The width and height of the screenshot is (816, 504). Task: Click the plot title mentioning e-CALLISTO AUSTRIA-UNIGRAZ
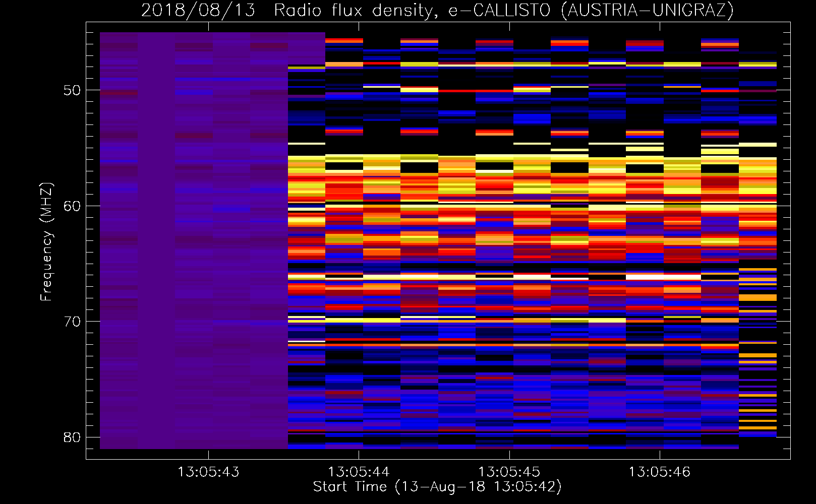click(437, 10)
